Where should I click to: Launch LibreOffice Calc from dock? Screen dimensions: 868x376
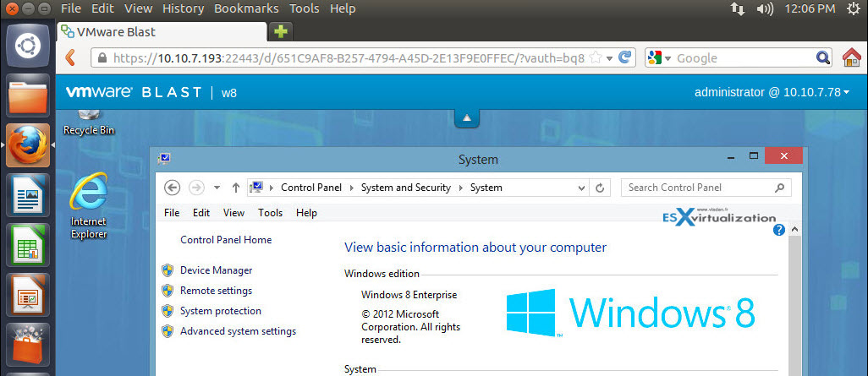[x=28, y=245]
